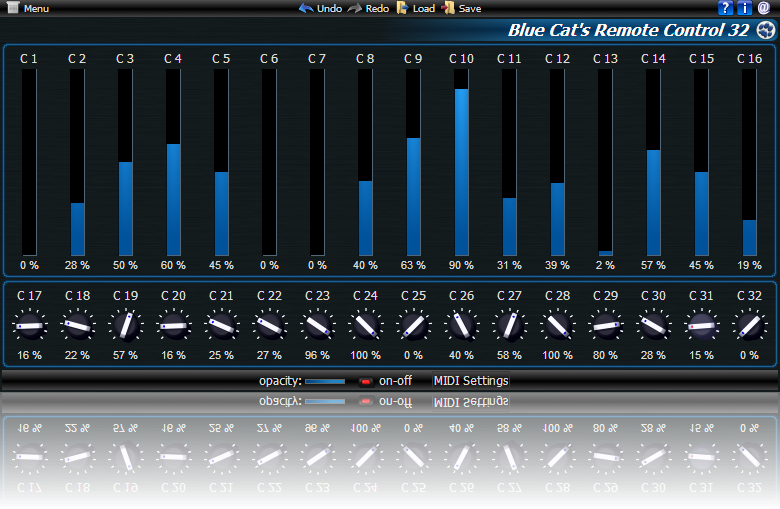Adjust the C 2 slider at 28 %

[x=77, y=162]
